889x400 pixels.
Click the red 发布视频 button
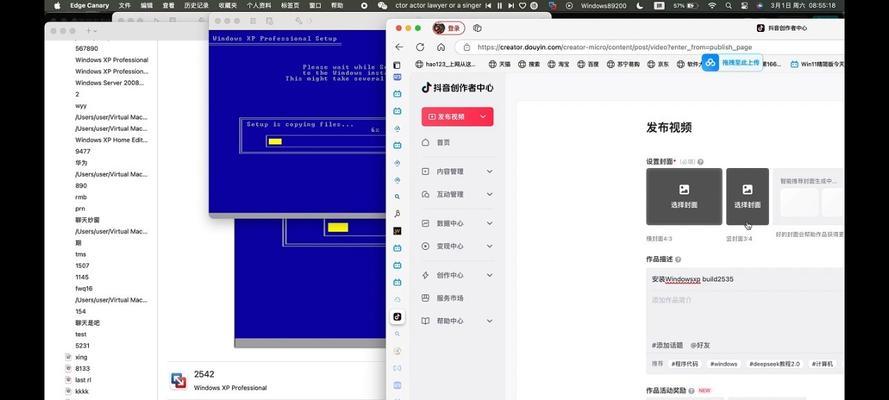(x=457, y=117)
